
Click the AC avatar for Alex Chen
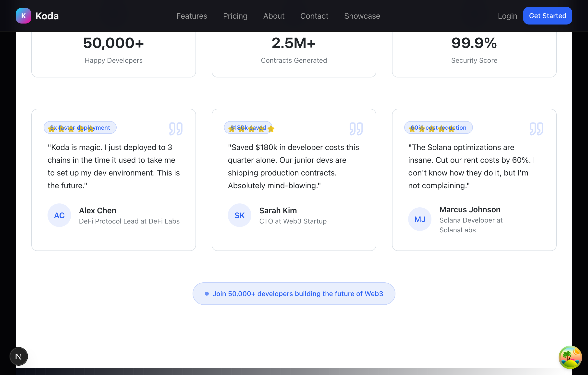59,215
